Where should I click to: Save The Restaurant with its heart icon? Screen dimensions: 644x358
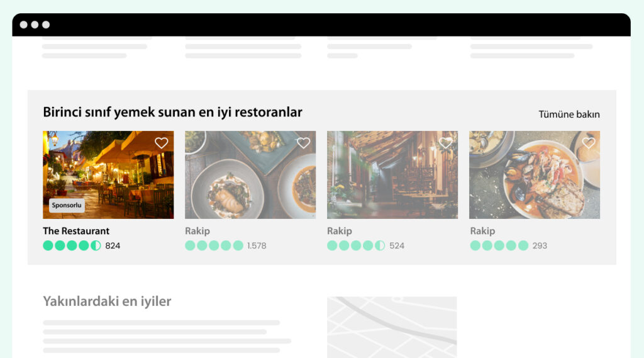tap(162, 143)
